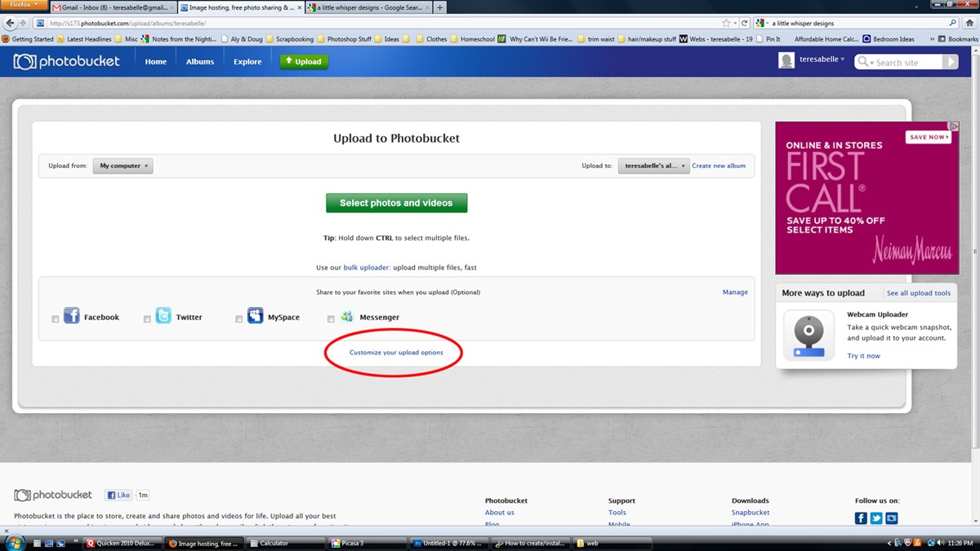Expand the teresabelle account menu
Image resolution: width=980 pixels, height=551 pixels.
(x=822, y=59)
